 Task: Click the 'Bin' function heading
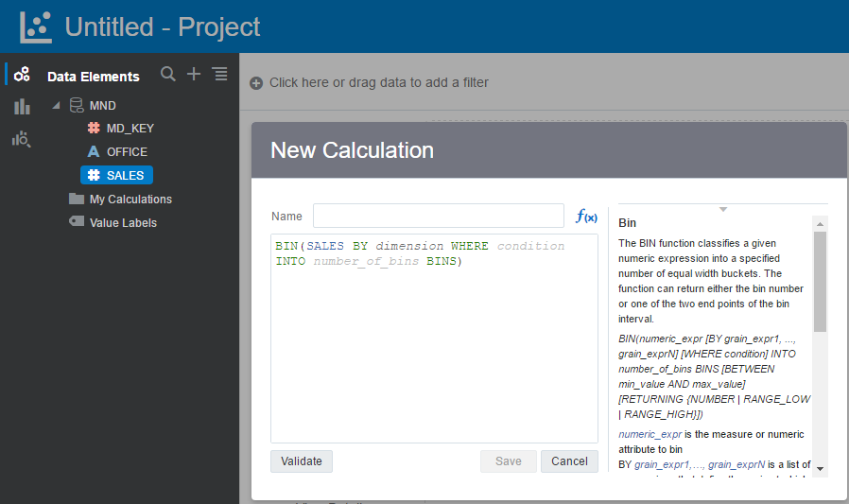pyautogui.click(x=627, y=222)
